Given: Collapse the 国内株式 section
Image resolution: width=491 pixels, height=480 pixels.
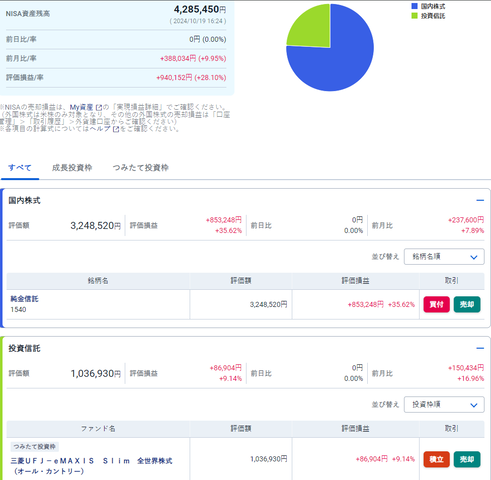Looking at the screenshot, I should click(480, 200).
